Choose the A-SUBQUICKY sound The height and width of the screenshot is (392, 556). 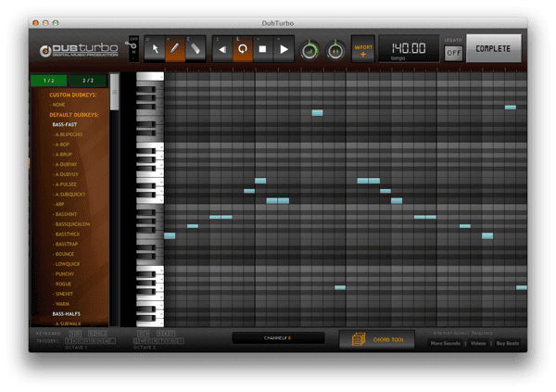coord(69,194)
